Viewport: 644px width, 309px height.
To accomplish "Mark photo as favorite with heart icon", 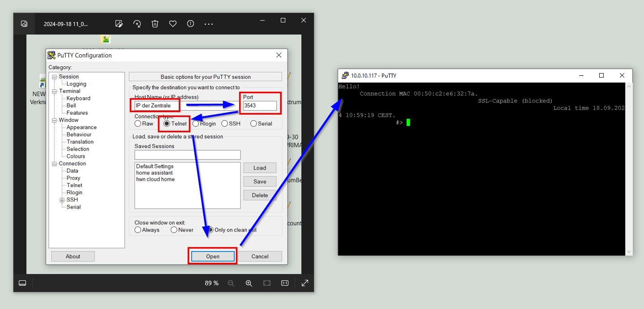I will pos(173,24).
